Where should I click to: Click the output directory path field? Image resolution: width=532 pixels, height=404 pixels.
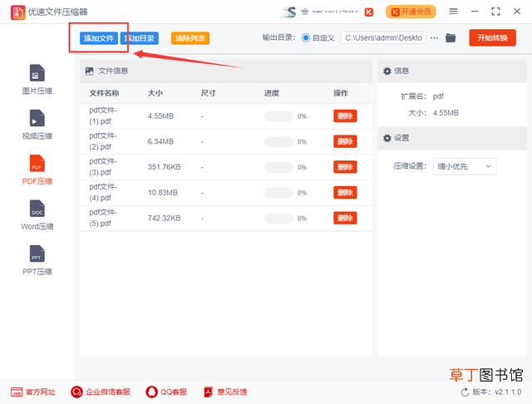point(383,37)
